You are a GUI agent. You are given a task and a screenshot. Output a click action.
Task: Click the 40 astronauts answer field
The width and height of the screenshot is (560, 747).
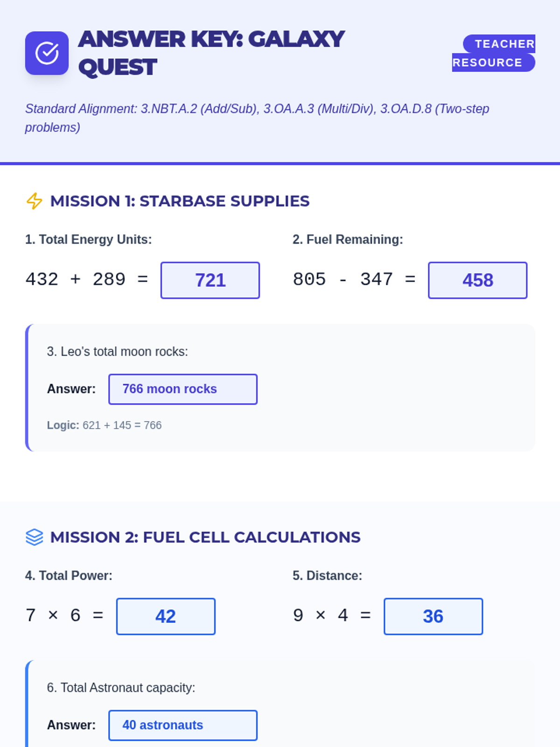(182, 725)
